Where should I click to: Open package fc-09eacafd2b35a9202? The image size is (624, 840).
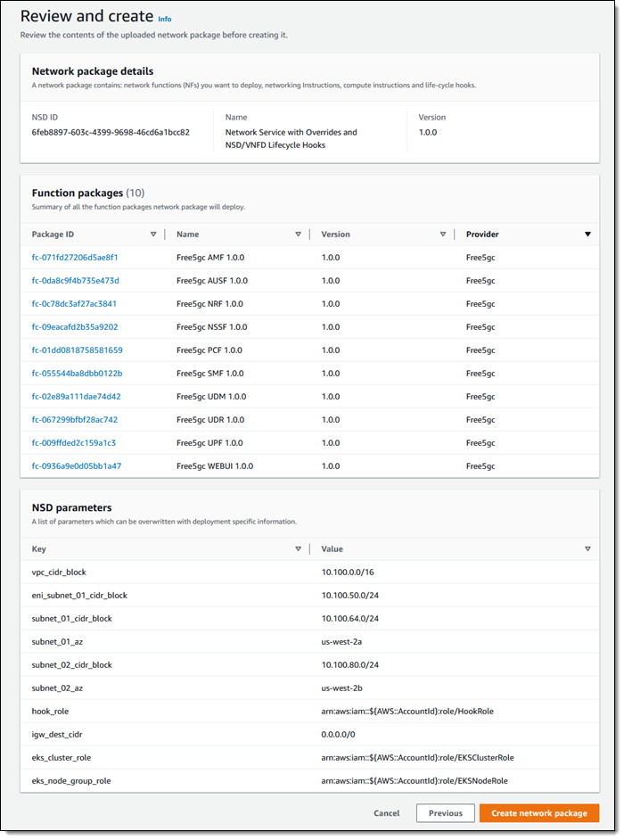pyautogui.click(x=75, y=326)
